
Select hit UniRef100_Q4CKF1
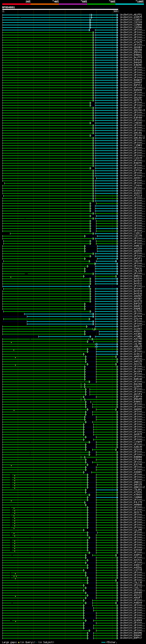tap(131, 259)
